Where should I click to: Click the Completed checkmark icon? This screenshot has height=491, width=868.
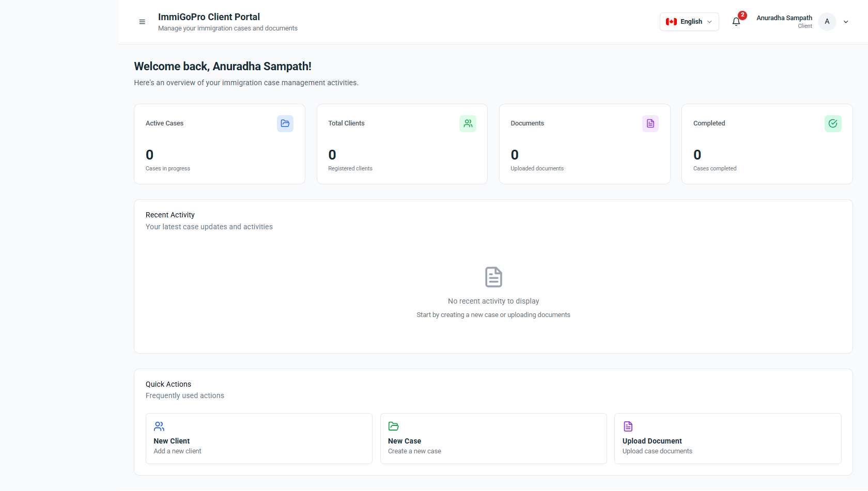coord(832,123)
